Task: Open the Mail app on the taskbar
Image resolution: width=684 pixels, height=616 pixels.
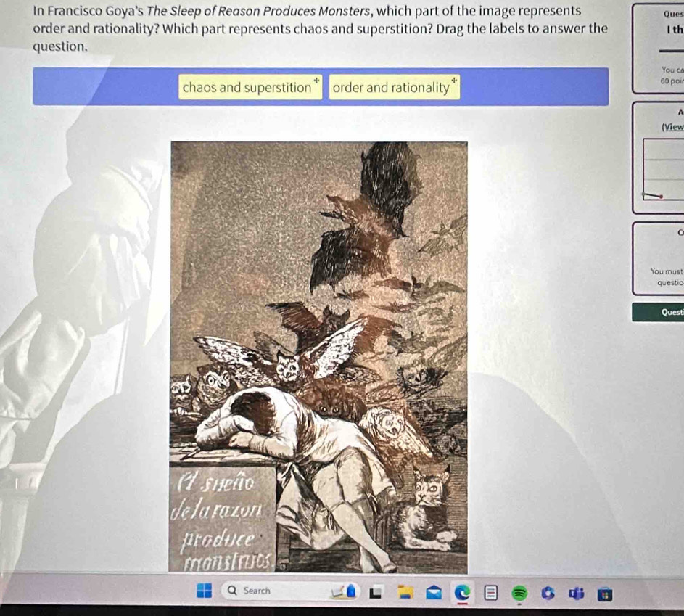Action: (434, 593)
